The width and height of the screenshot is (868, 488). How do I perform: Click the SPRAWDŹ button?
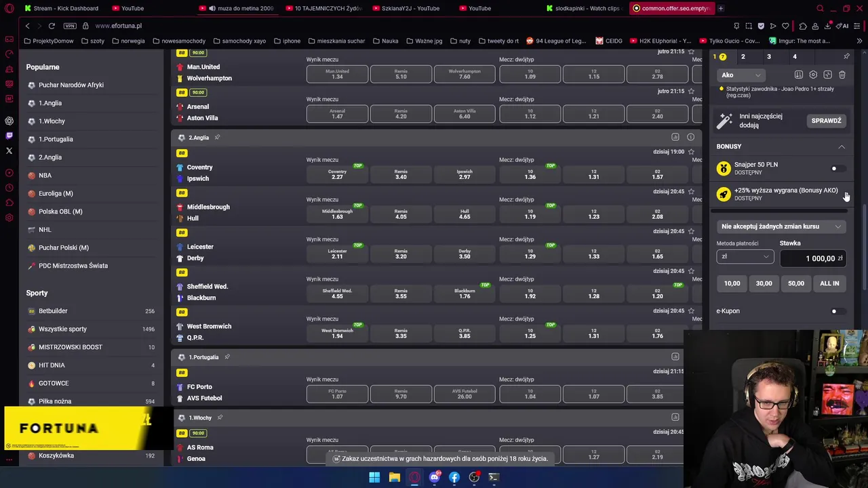click(x=826, y=121)
